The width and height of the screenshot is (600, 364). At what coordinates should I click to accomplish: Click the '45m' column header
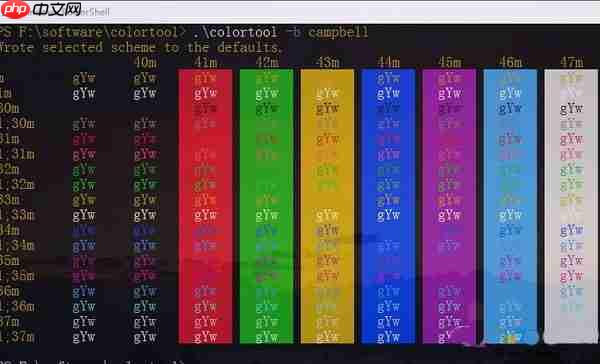pos(450,62)
